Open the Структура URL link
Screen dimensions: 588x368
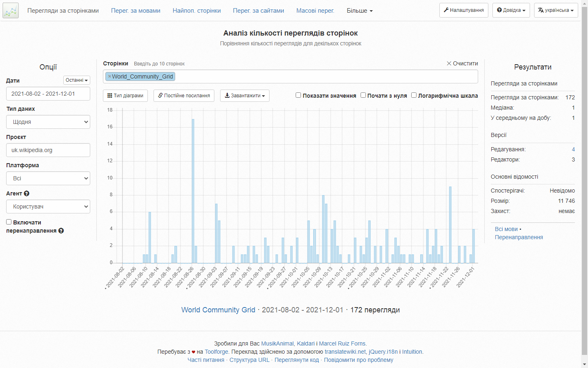249,360
